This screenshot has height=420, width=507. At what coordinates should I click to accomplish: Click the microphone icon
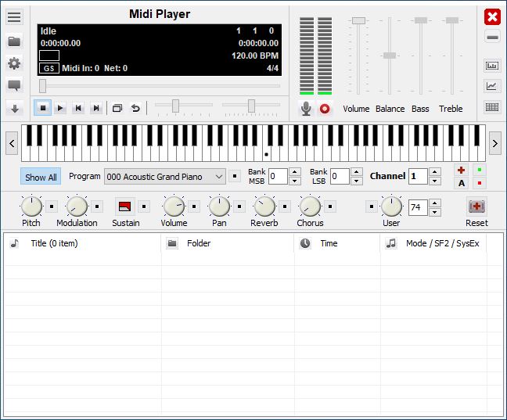[x=306, y=108]
